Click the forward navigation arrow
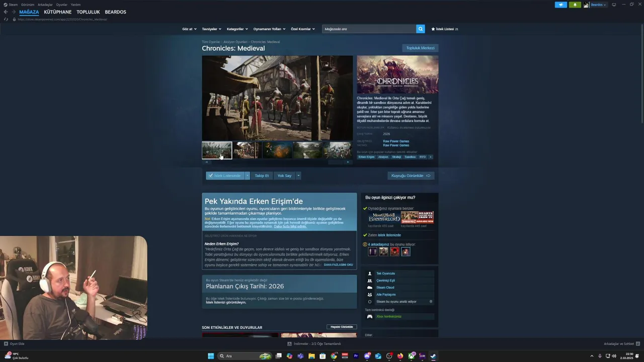The image size is (644, 362). coord(13,12)
